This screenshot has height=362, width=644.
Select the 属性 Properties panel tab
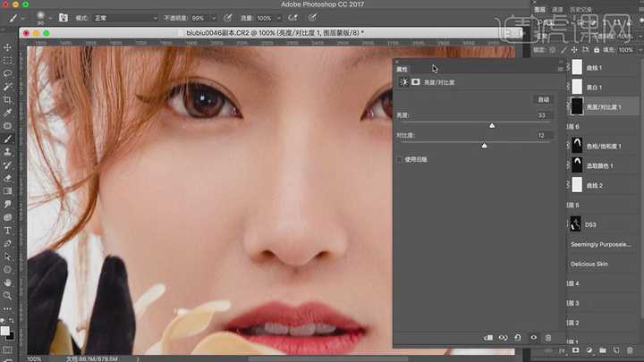(x=402, y=70)
